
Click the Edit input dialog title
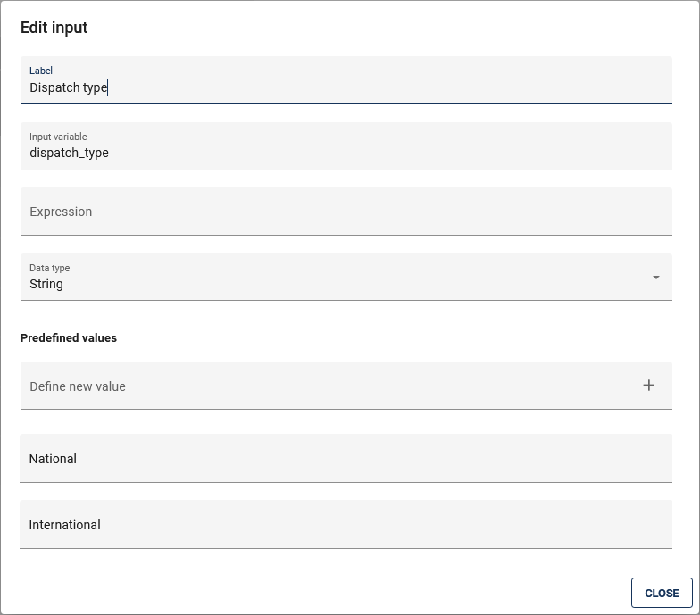coord(54,28)
